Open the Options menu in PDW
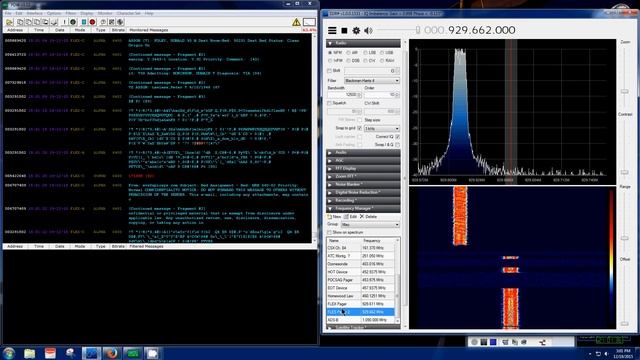Image resolution: width=640 pixels, height=360 pixels. pyautogui.click(x=54, y=13)
